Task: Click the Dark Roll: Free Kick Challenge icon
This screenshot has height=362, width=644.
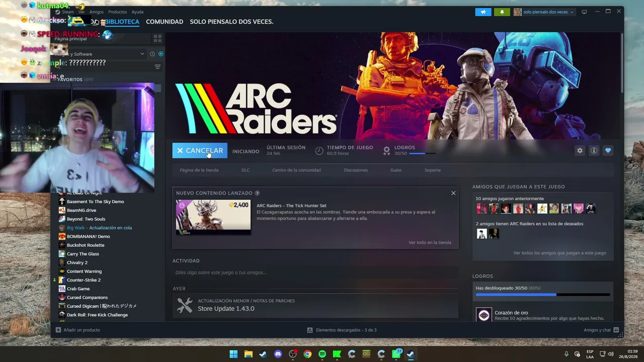Action: tap(62, 315)
